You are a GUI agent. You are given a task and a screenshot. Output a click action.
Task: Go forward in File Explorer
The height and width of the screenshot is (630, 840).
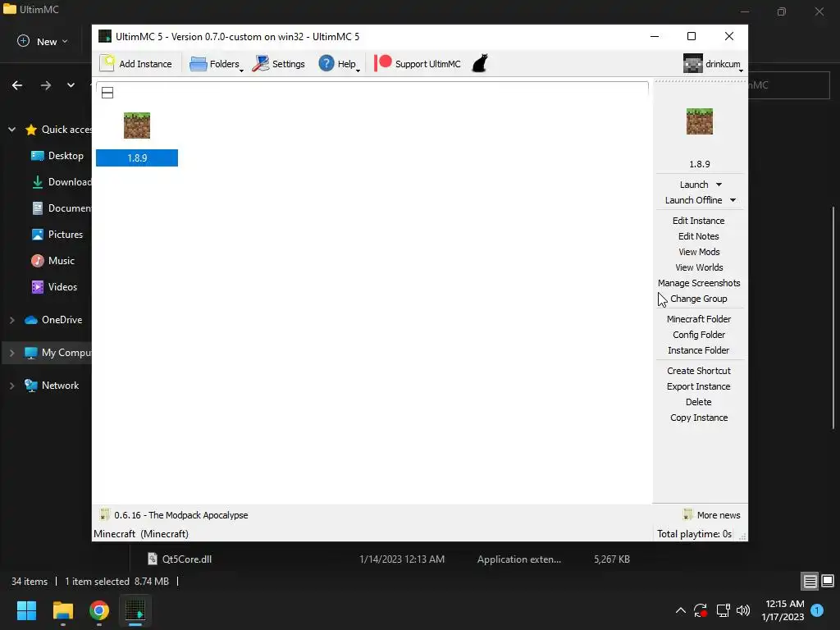point(46,85)
